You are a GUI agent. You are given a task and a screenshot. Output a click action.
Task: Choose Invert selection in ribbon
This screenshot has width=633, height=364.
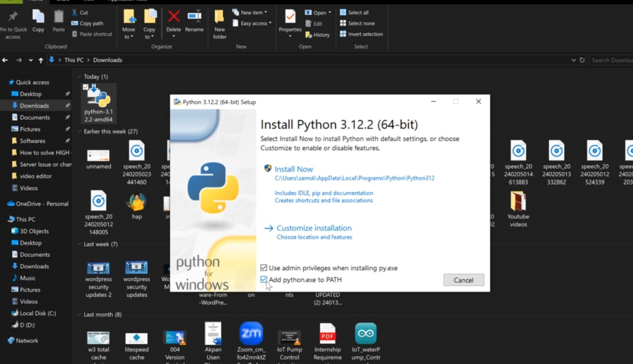(365, 34)
